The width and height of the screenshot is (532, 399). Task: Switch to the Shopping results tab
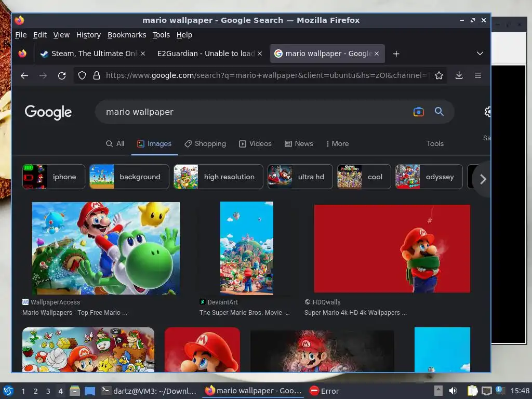tap(205, 143)
